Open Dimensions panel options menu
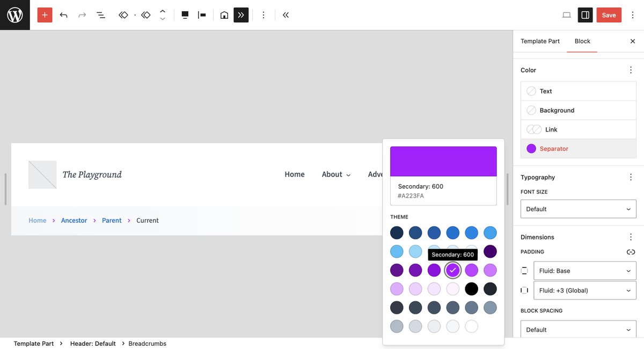The image size is (644, 349). pos(631,237)
